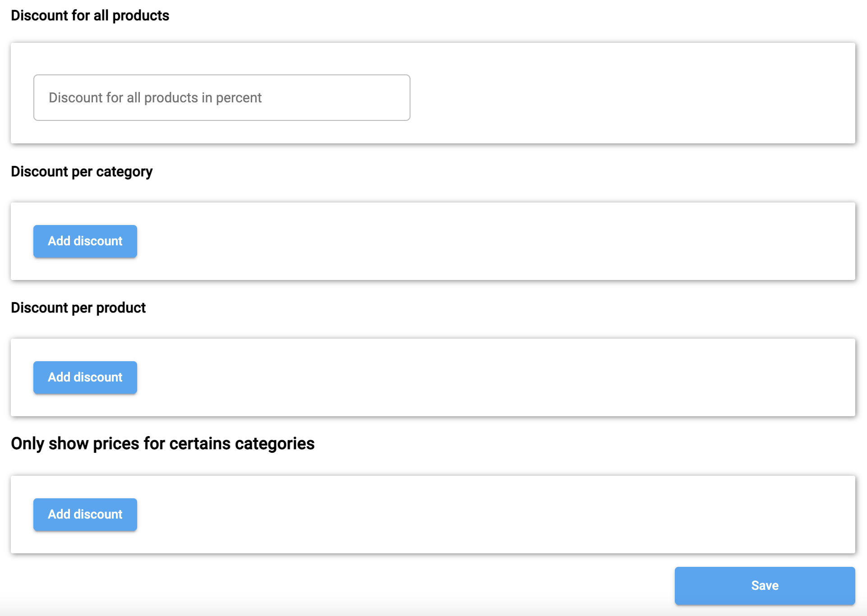Add discount under Only show prices section
This screenshot has width=867, height=616.
click(x=85, y=515)
